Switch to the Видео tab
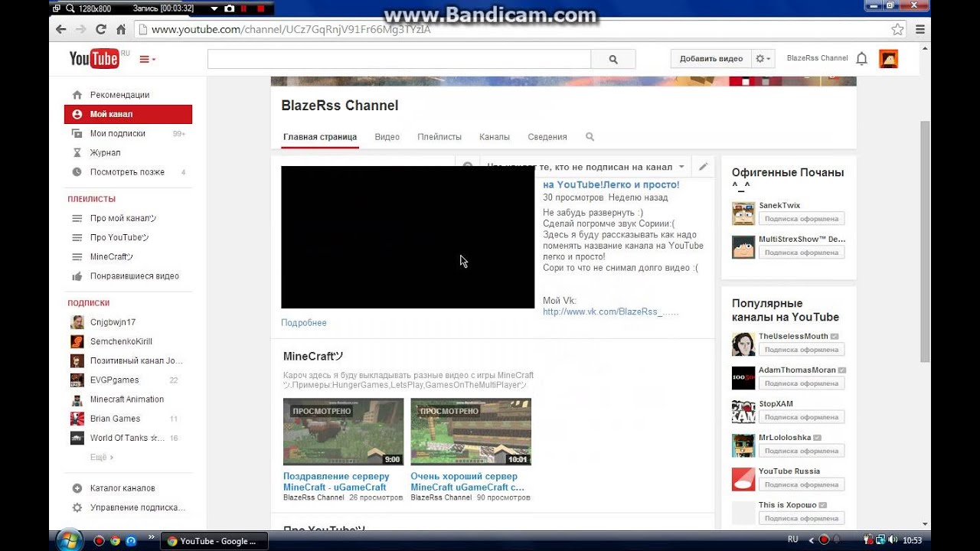 click(387, 137)
